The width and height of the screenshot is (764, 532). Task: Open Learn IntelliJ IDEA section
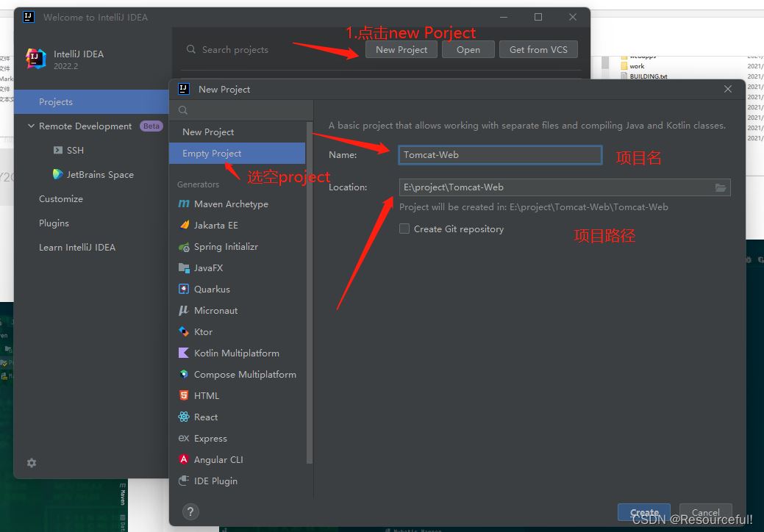click(x=77, y=247)
